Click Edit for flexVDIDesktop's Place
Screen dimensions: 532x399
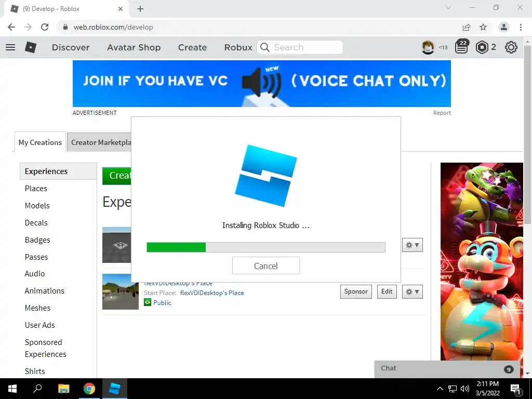pyautogui.click(x=387, y=291)
